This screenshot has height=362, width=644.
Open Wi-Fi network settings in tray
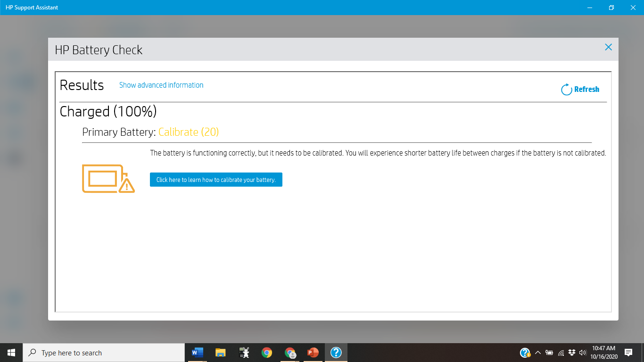[561, 353]
